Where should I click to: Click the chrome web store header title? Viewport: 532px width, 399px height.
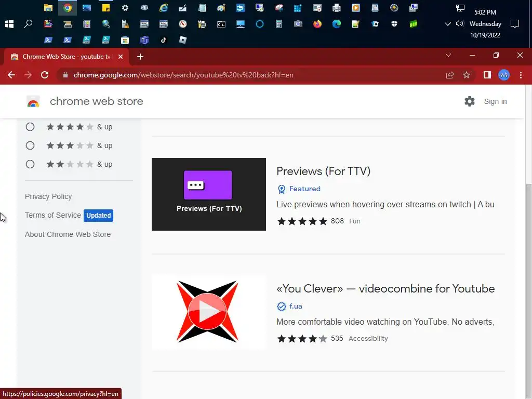[96, 101]
